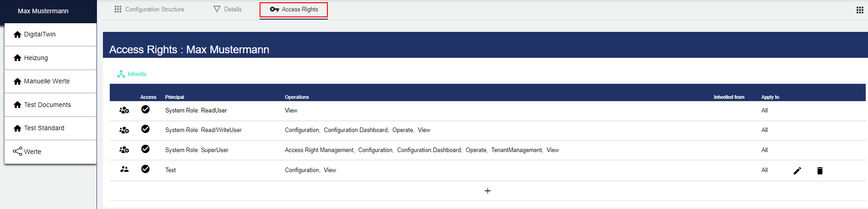The image size is (868, 209).
Task: Click the Inherits link
Action: [x=137, y=74]
